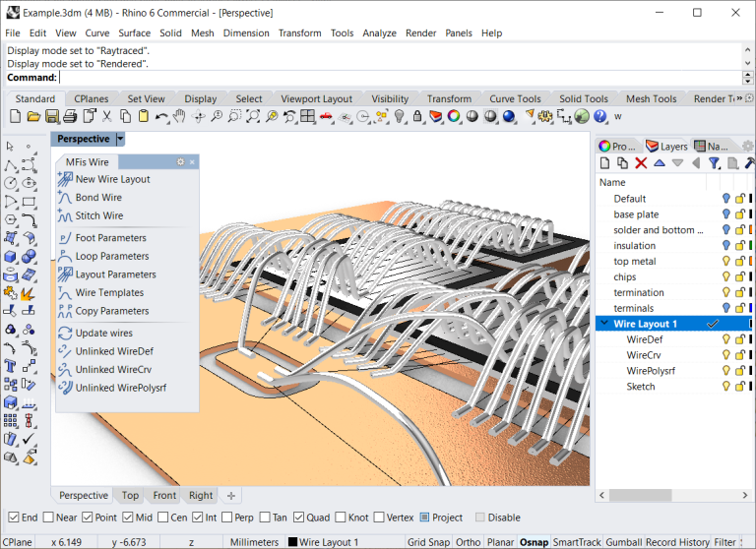Toggle the Mid osnap checkbox
Image resolution: width=756 pixels, height=549 pixels.
click(128, 518)
